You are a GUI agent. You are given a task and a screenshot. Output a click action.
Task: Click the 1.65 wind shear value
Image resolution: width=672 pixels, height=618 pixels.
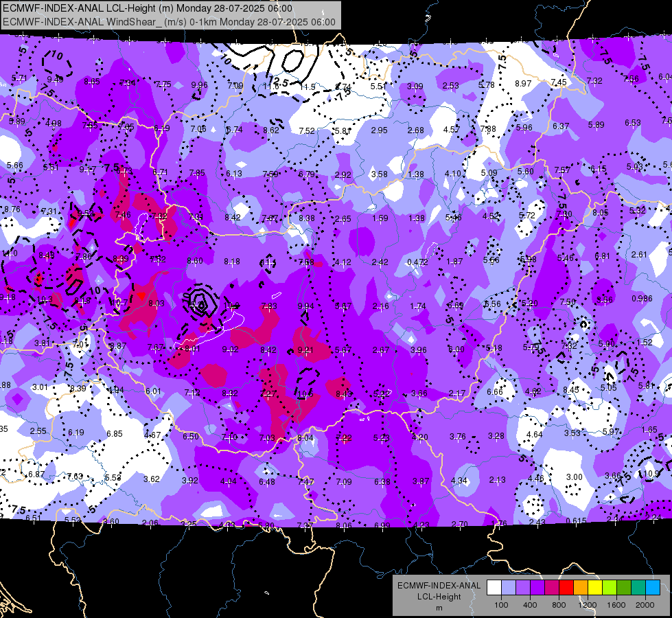[x=649, y=429]
